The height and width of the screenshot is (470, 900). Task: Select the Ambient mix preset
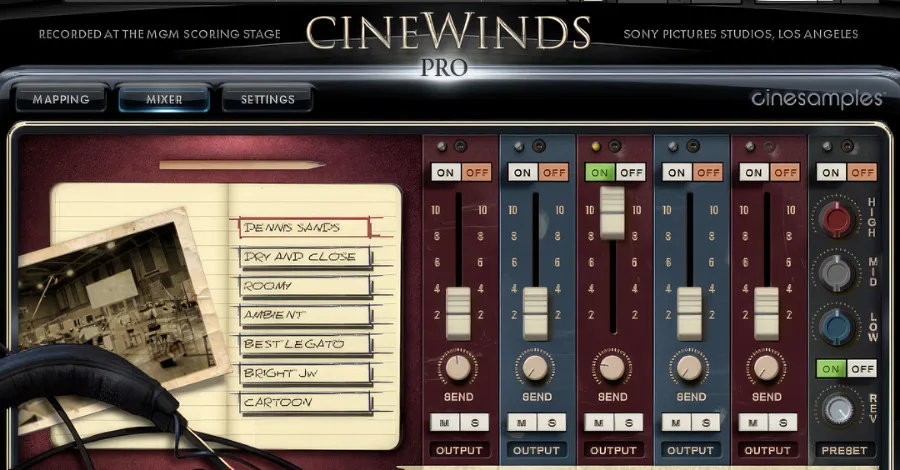(304, 314)
